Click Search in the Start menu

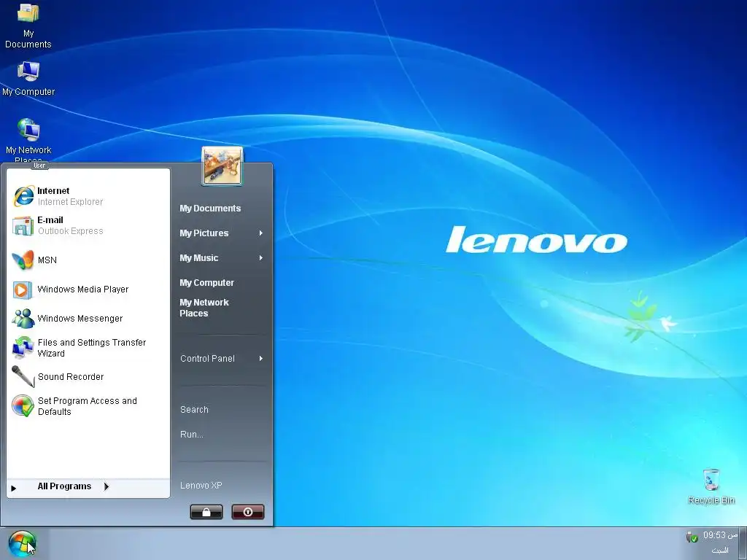coord(194,410)
